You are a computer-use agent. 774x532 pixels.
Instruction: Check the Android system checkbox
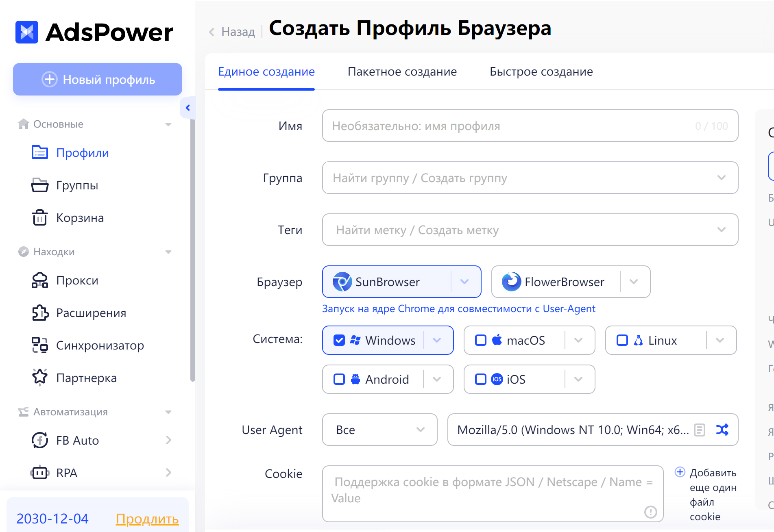(x=339, y=379)
